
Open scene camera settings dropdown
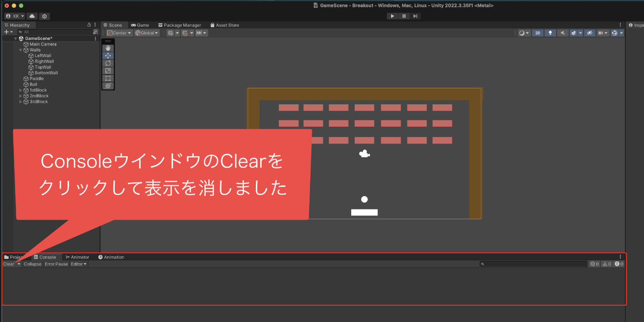tap(603, 33)
